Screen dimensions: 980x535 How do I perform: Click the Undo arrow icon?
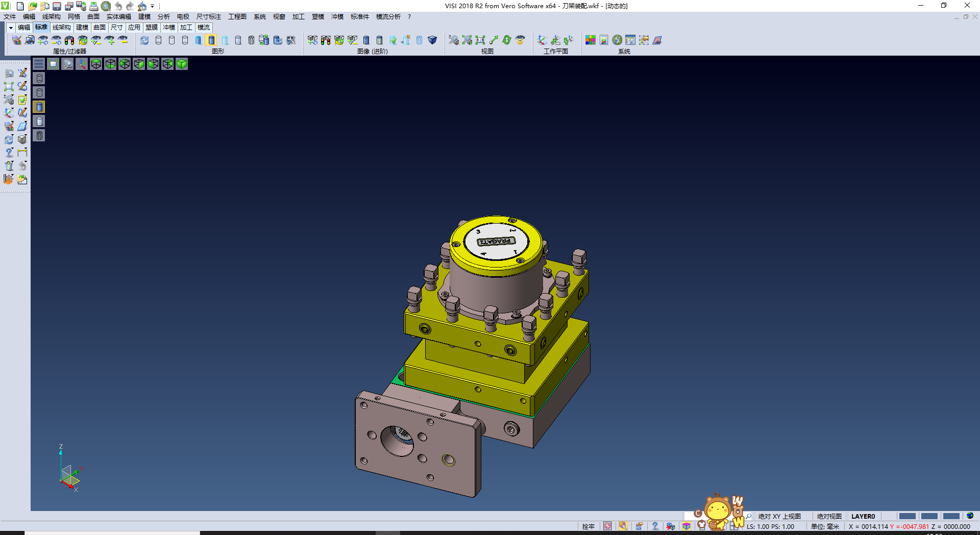[118, 6]
